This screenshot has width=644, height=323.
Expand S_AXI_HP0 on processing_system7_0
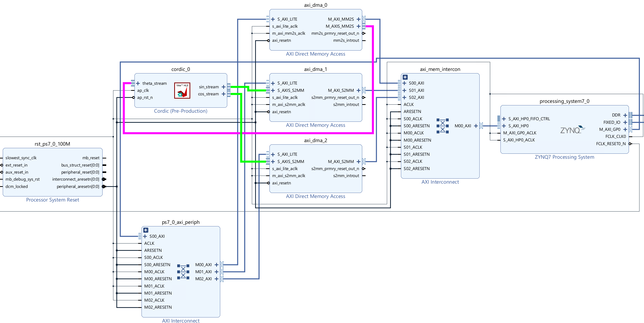(x=504, y=126)
